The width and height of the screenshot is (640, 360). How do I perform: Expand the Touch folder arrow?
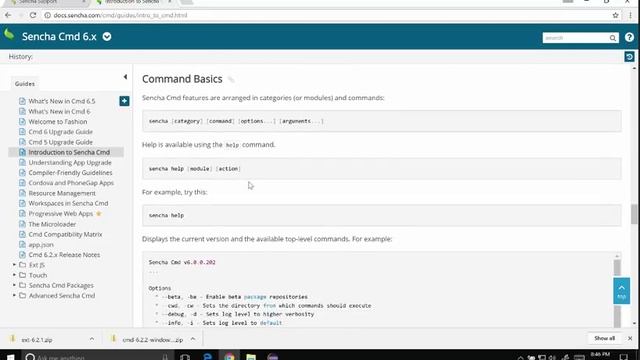coord(14,275)
